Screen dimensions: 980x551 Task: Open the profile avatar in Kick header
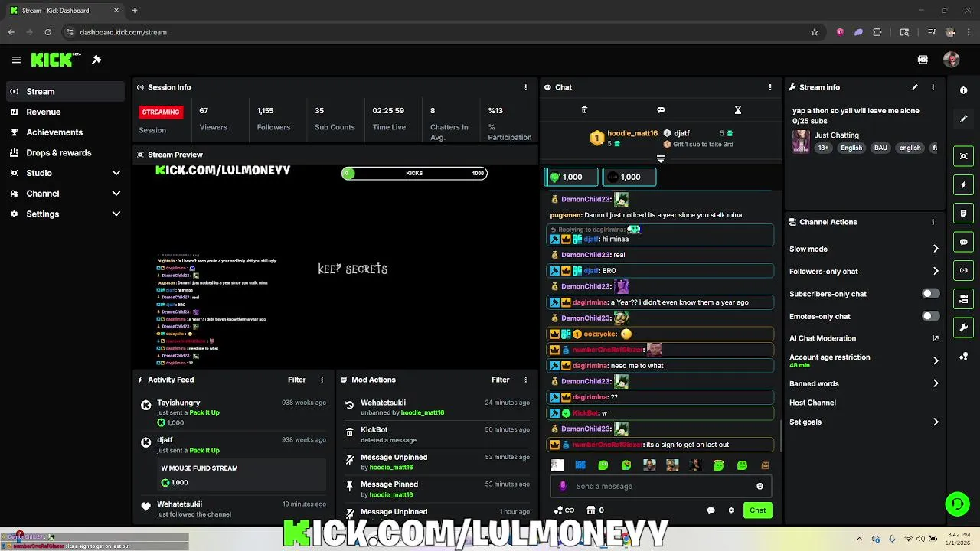(952, 60)
